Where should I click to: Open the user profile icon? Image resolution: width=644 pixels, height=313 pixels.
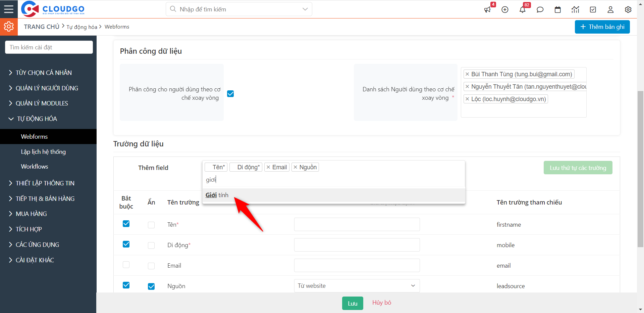(x=610, y=10)
